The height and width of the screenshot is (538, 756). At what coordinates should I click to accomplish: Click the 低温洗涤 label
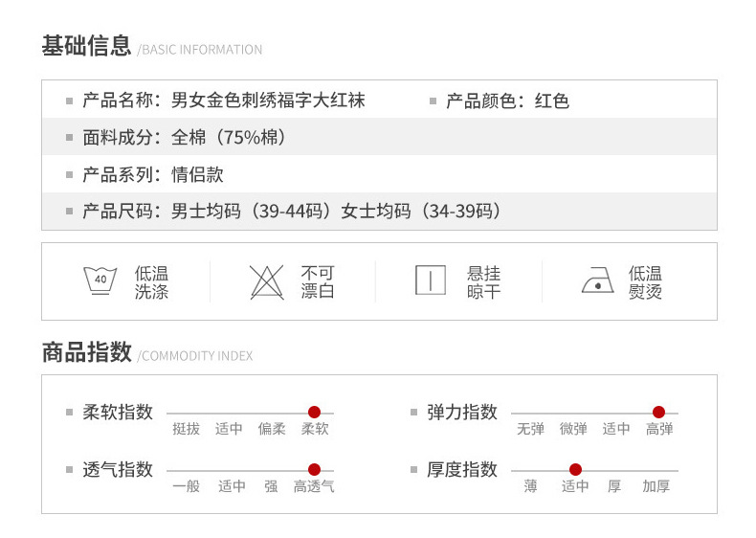point(151,282)
